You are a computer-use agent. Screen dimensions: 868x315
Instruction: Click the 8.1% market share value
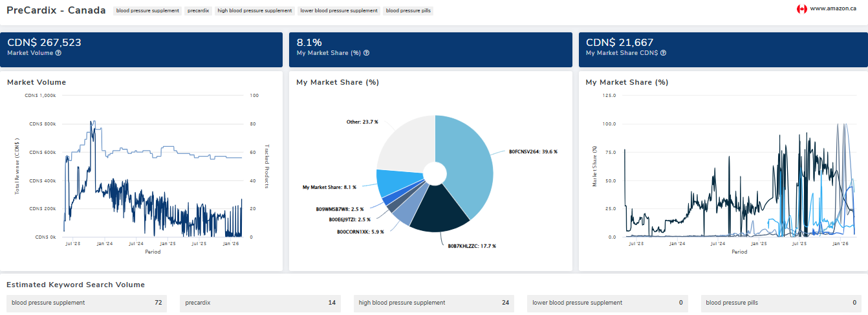pos(309,43)
